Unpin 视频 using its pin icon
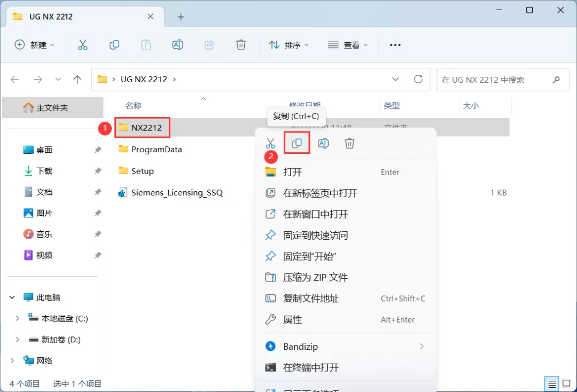Screen dimensions: 577x392 tap(98, 255)
